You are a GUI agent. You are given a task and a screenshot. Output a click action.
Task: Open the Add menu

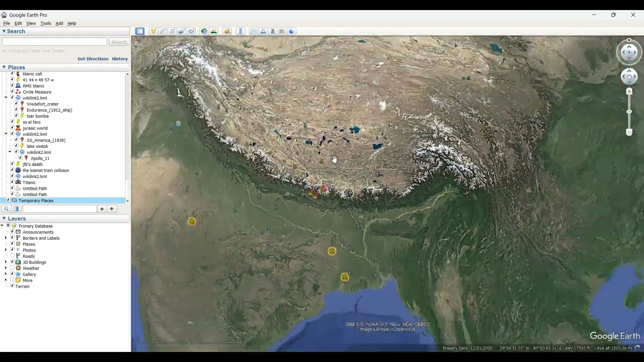59,24
